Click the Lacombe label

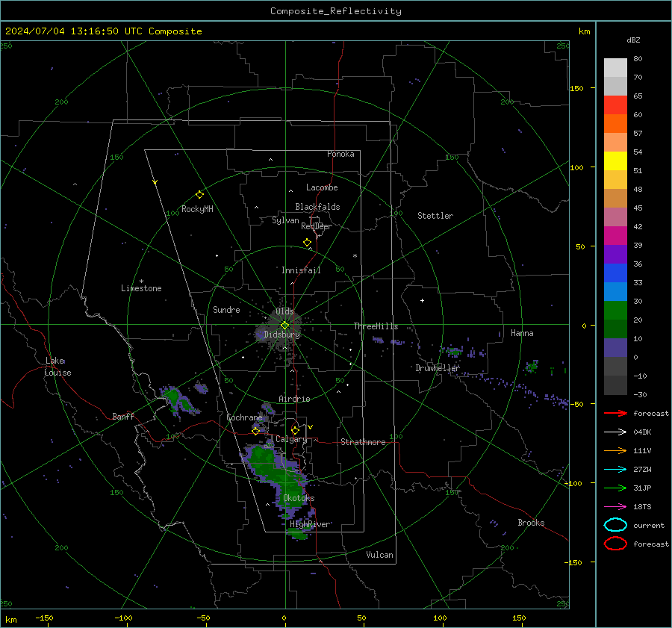tap(322, 187)
